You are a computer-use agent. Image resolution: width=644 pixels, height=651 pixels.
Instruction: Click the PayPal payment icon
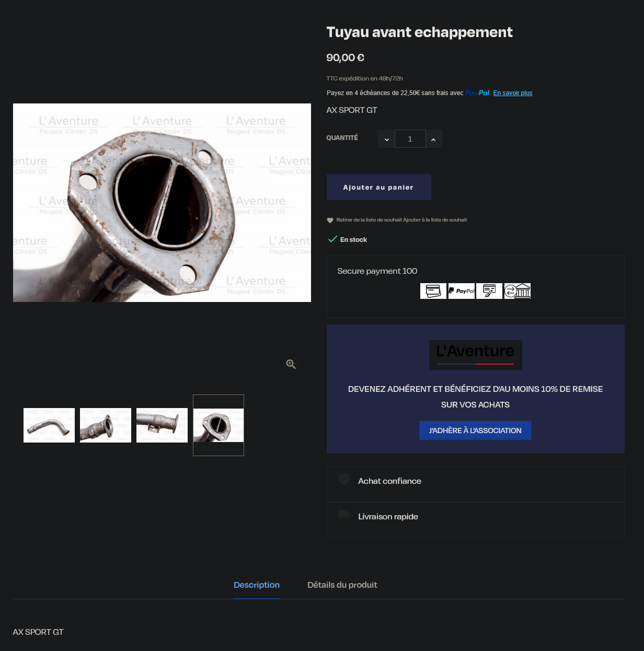462,291
